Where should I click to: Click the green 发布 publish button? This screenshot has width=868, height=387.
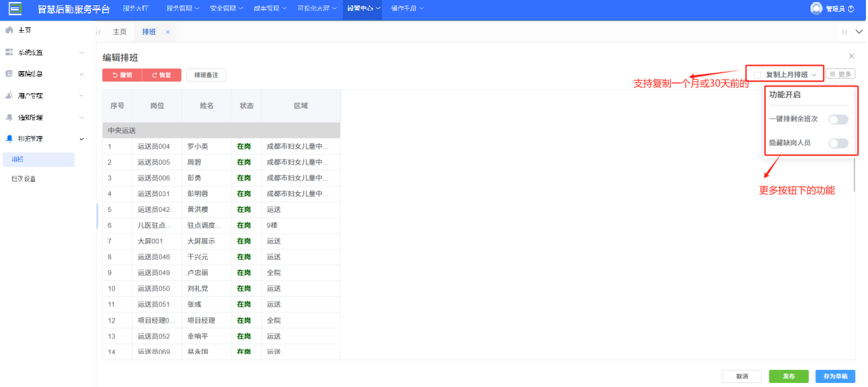click(789, 376)
